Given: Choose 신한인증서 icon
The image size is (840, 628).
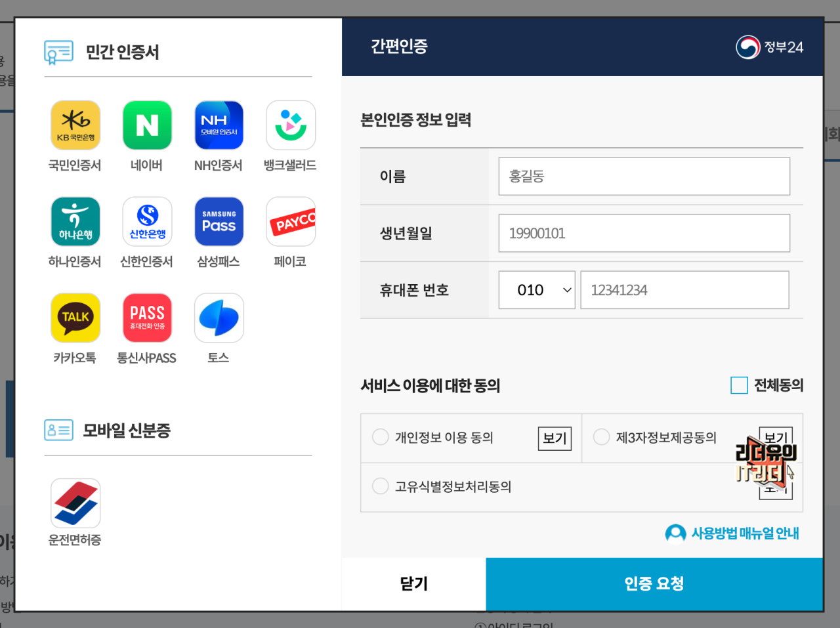Looking at the screenshot, I should click(147, 222).
